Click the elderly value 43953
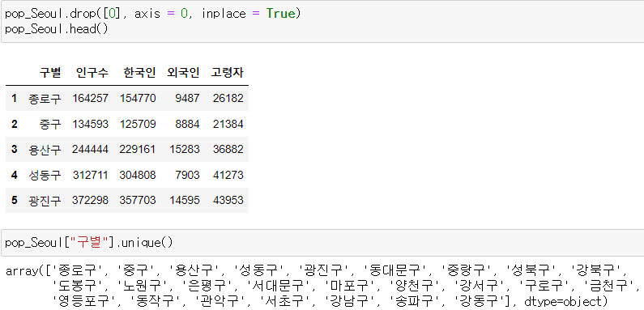 [x=228, y=201]
